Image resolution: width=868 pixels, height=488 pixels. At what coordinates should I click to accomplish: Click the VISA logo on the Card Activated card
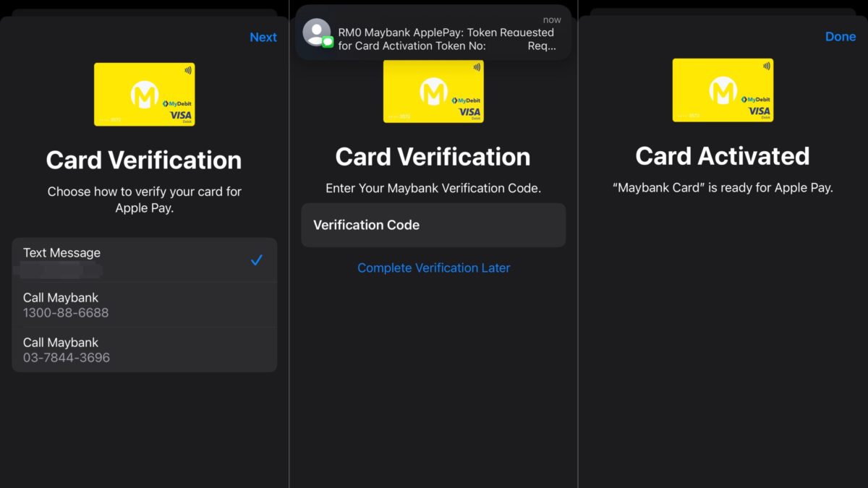[759, 111]
